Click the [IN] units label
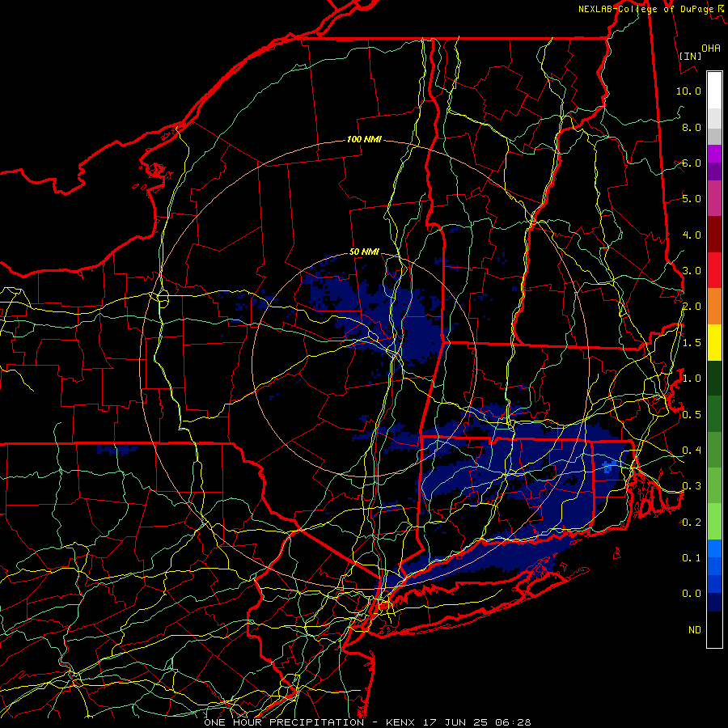The width and height of the screenshot is (728, 728). click(690, 57)
